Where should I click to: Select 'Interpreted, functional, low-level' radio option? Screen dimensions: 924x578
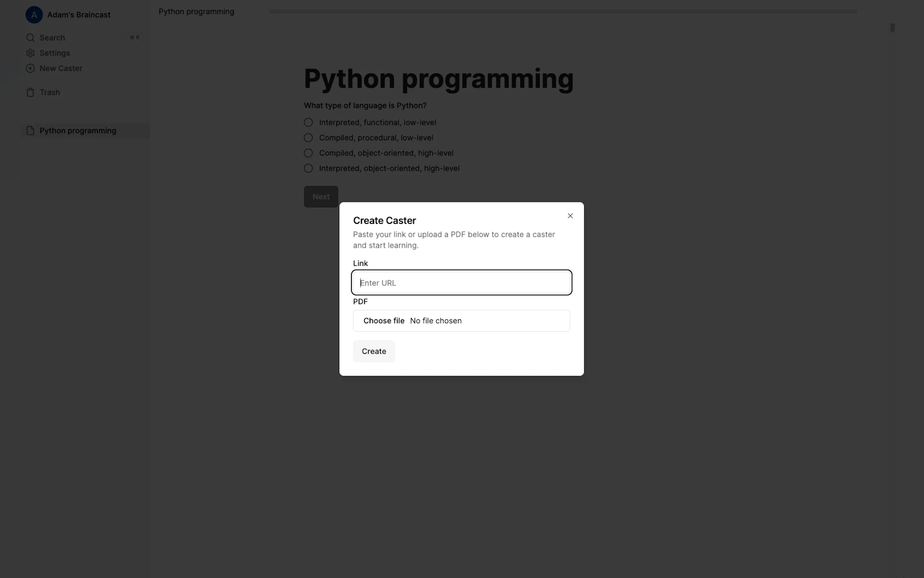[x=308, y=122]
